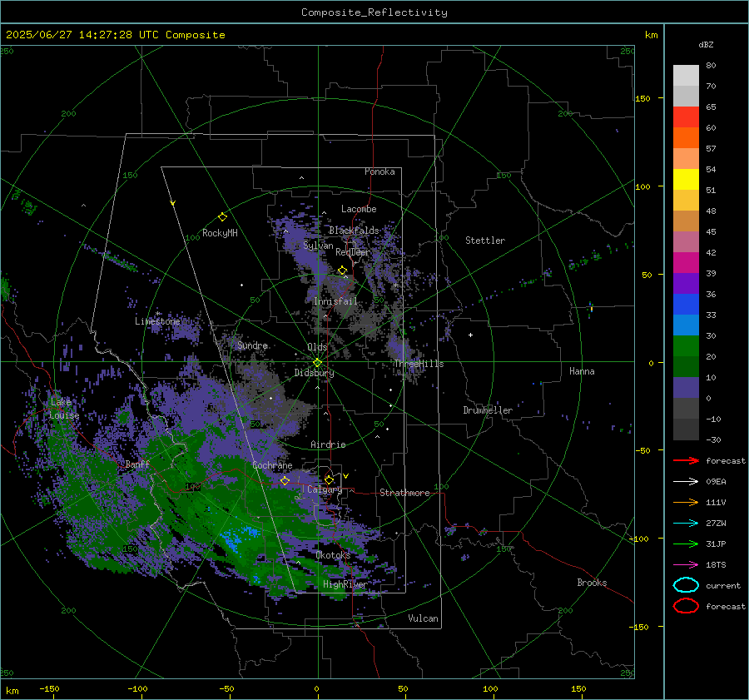
Task: Click the yellow diamond marker at Red Deer
Action: pyautogui.click(x=342, y=271)
